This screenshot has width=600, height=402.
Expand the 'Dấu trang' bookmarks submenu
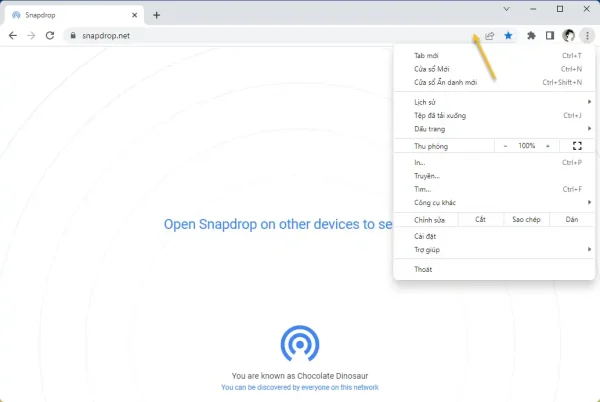click(x=494, y=129)
